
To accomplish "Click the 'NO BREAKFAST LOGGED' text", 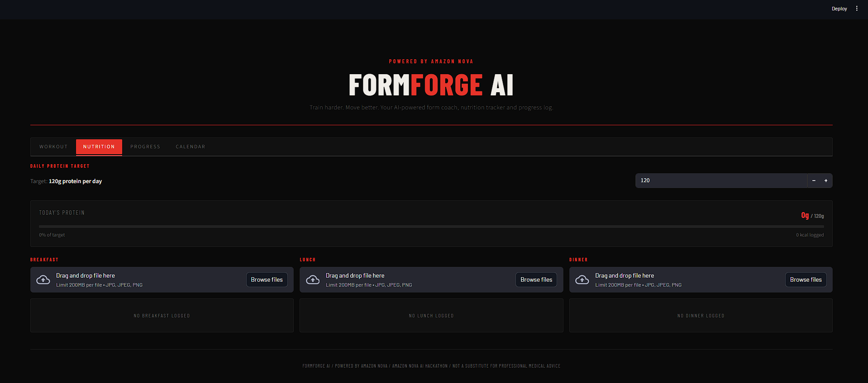I will pyautogui.click(x=162, y=316).
